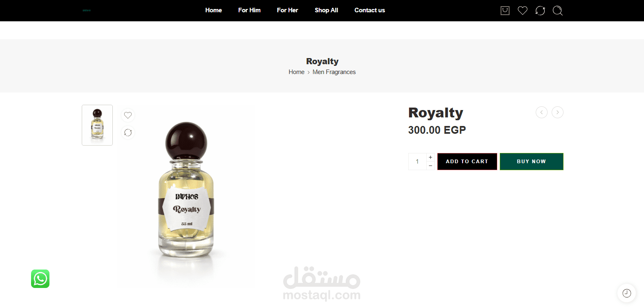Screen dimensions: 644x308
Task: Click the Add to Cart button
Action: tap(467, 162)
